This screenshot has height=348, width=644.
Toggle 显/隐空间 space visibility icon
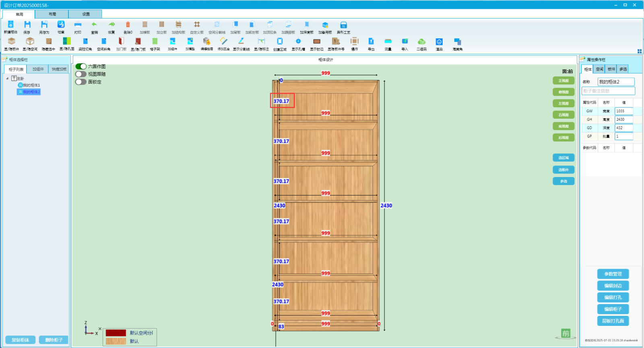coord(30,41)
